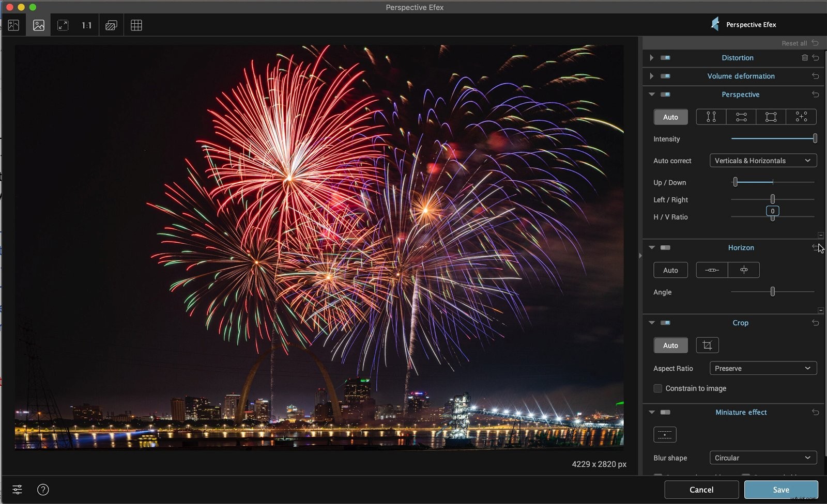This screenshot has height=504, width=827.
Task: Open the manual Crop tool
Action: coord(707,345)
